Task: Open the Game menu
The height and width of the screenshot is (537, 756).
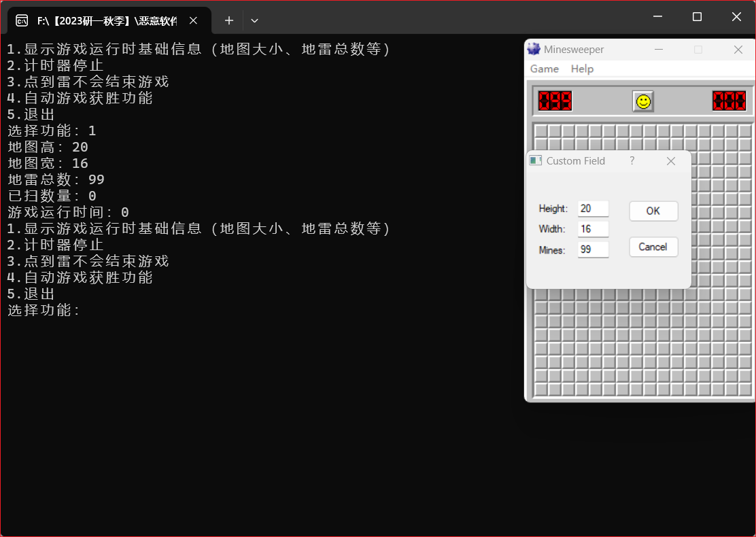Action: [544, 69]
